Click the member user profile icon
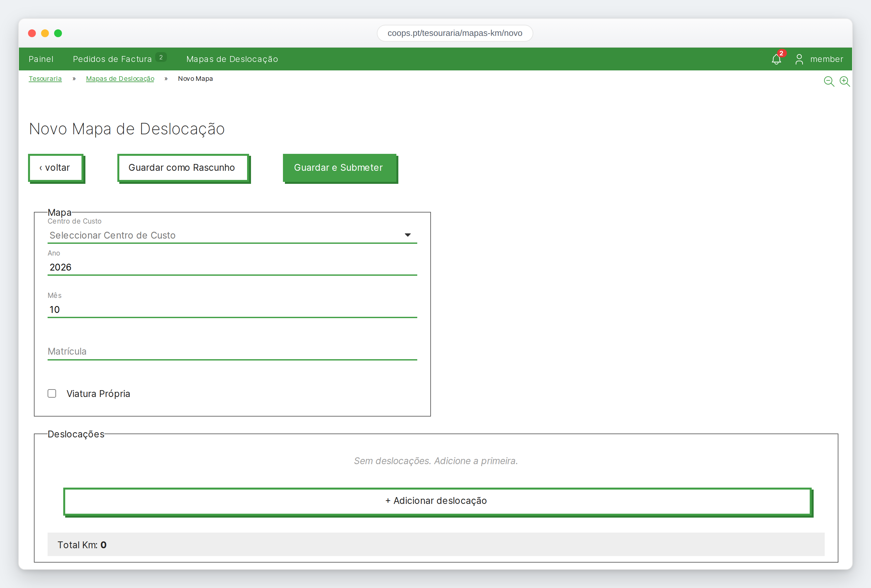Viewport: 871px width, 588px height. tap(799, 59)
